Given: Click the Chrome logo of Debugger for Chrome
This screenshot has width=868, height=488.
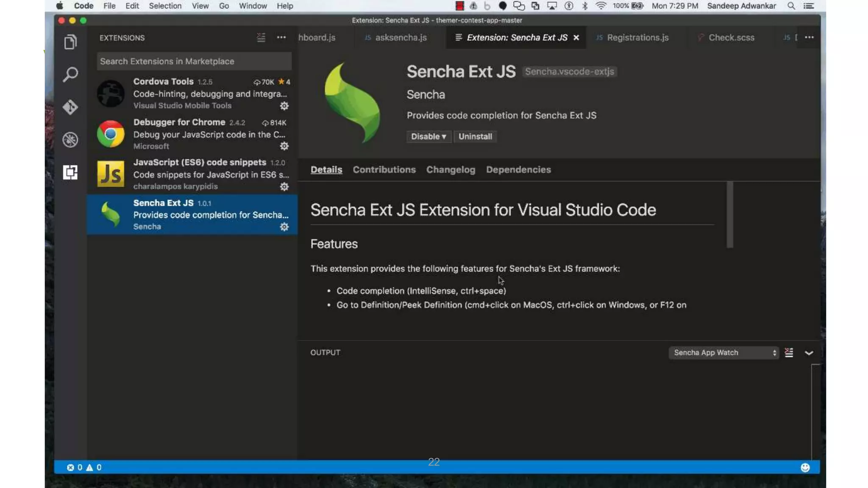Looking at the screenshot, I should 111,134.
